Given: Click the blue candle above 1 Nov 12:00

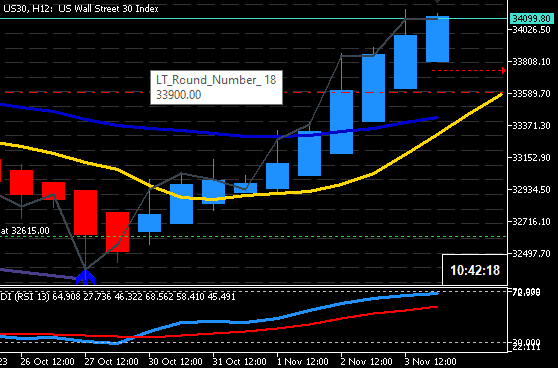Looking at the screenshot, I should coord(278,176).
